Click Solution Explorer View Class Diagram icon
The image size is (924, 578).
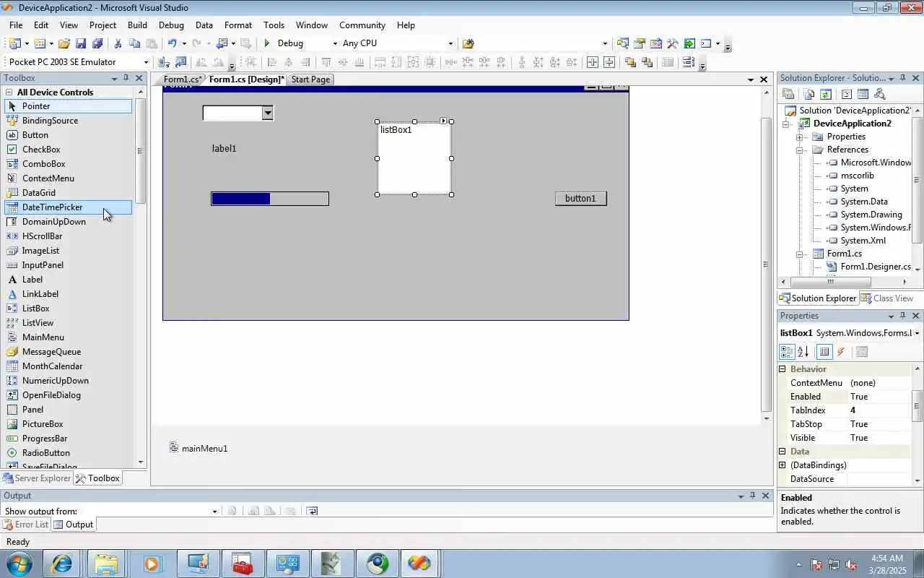click(879, 94)
